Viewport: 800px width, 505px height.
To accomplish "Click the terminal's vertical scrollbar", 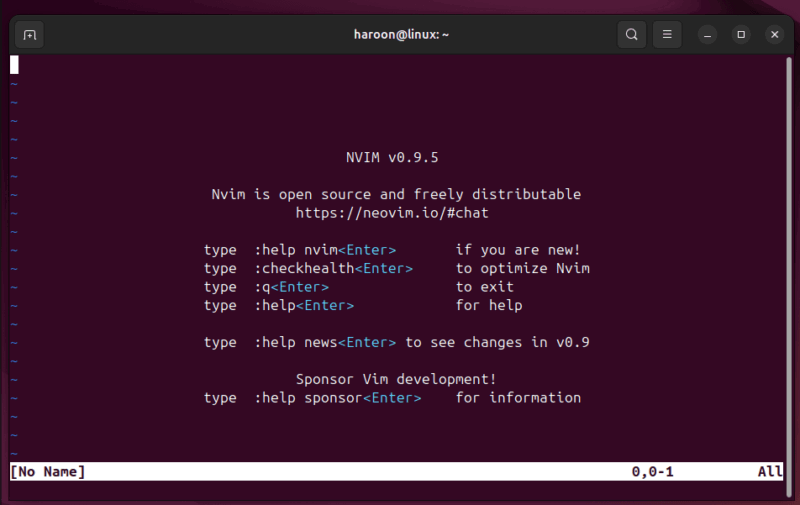I will 789,276.
